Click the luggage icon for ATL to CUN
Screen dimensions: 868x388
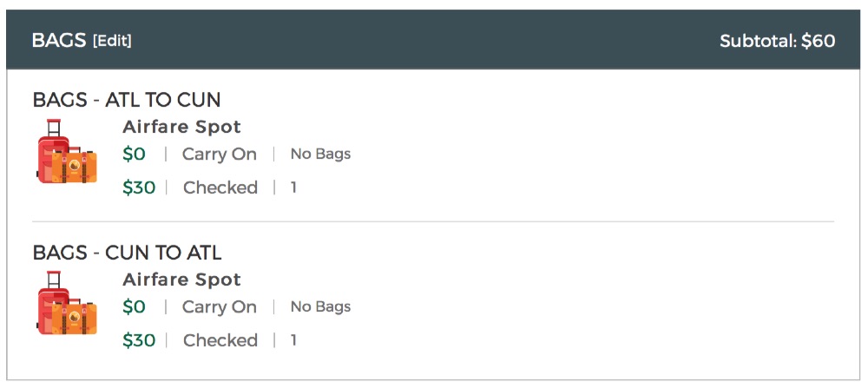(67, 152)
